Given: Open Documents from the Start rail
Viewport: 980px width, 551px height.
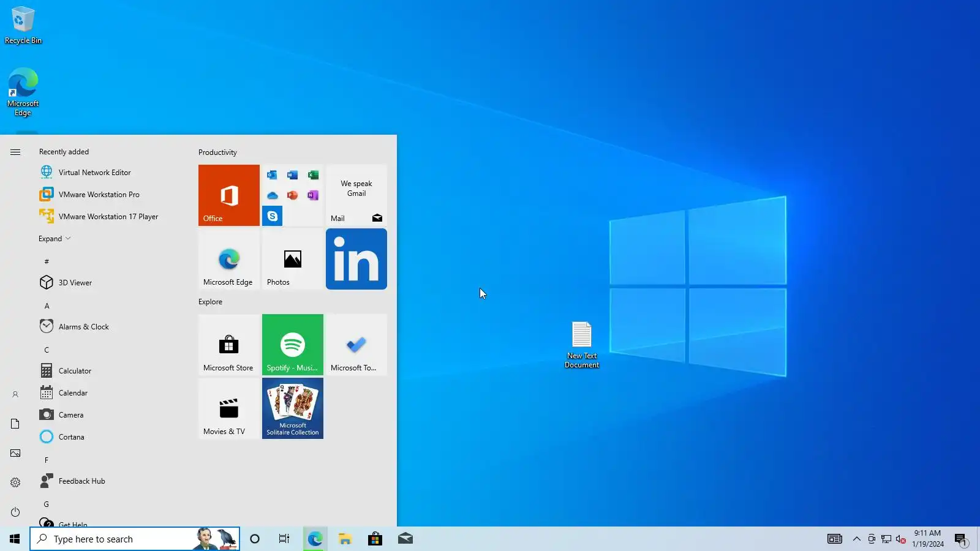Looking at the screenshot, I should coord(15,424).
